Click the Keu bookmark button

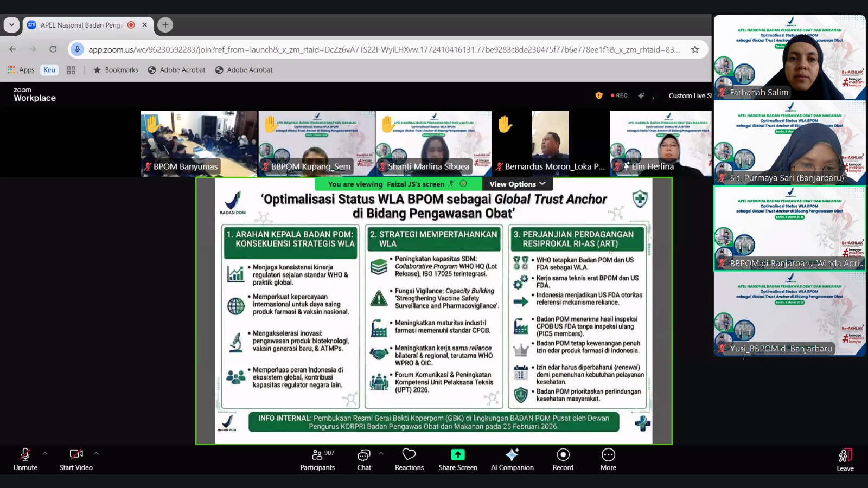49,70
